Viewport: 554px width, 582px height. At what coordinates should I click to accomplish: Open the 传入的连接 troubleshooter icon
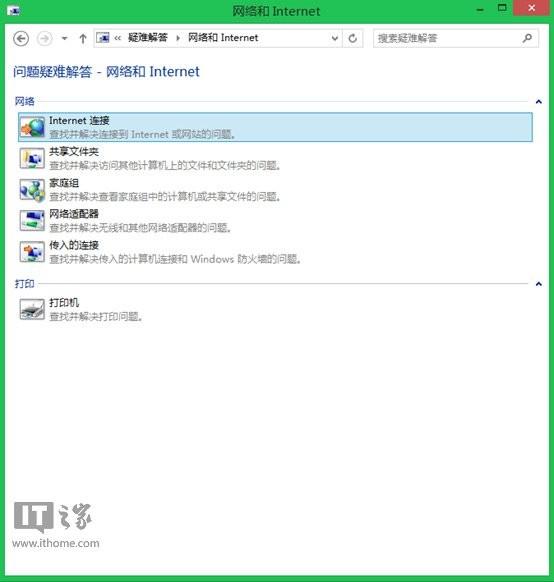32,252
